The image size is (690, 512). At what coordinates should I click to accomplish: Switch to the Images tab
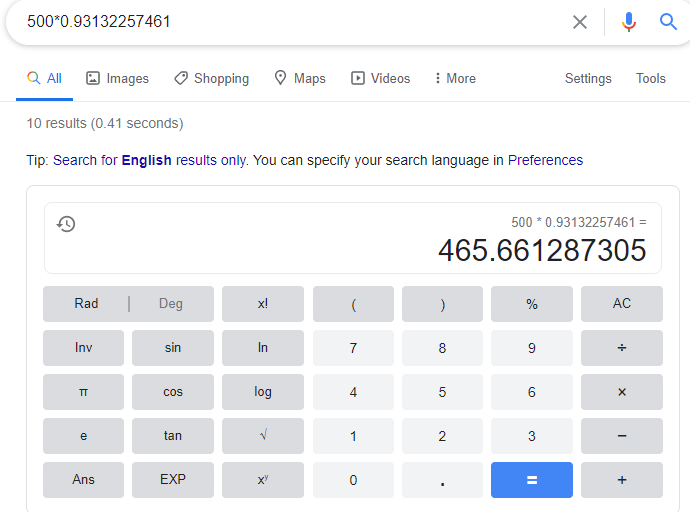point(117,78)
